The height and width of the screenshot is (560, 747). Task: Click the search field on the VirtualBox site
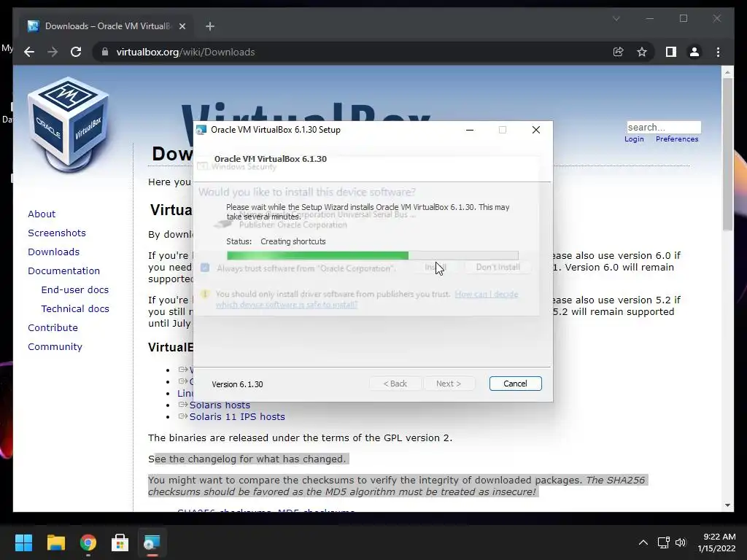tap(664, 127)
